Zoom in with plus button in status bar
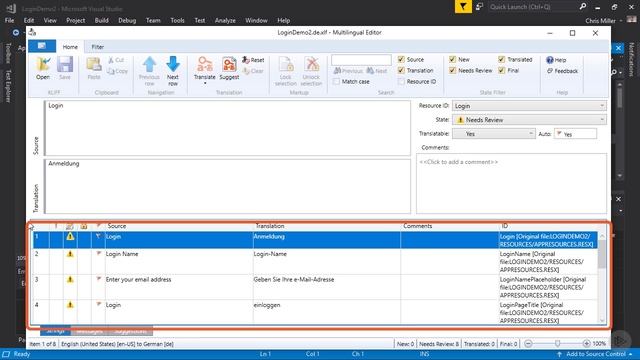640x360 pixels. point(586,344)
